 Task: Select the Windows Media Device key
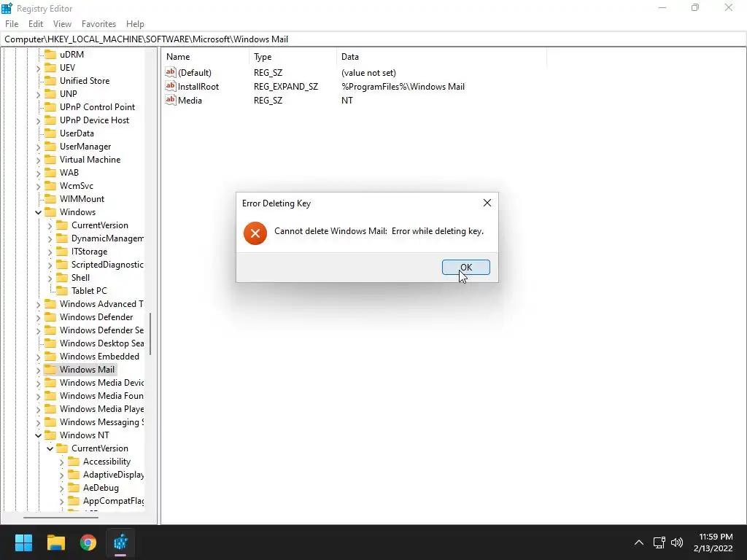pyautogui.click(x=101, y=382)
